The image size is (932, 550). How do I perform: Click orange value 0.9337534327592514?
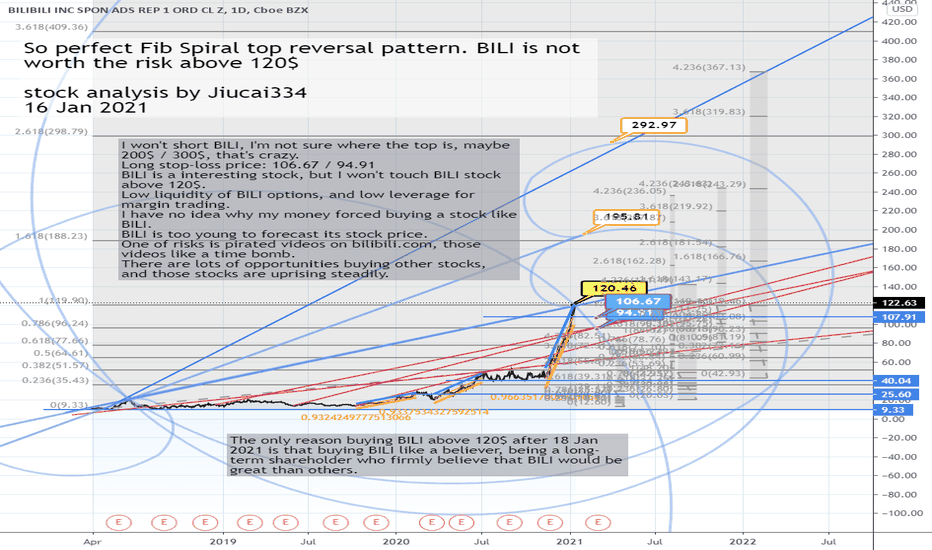point(434,411)
